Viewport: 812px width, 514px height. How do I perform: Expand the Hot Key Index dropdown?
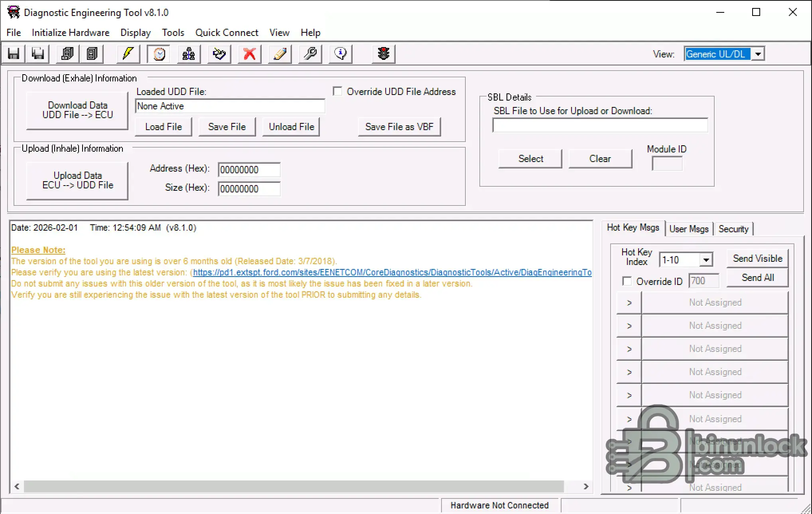pos(706,260)
